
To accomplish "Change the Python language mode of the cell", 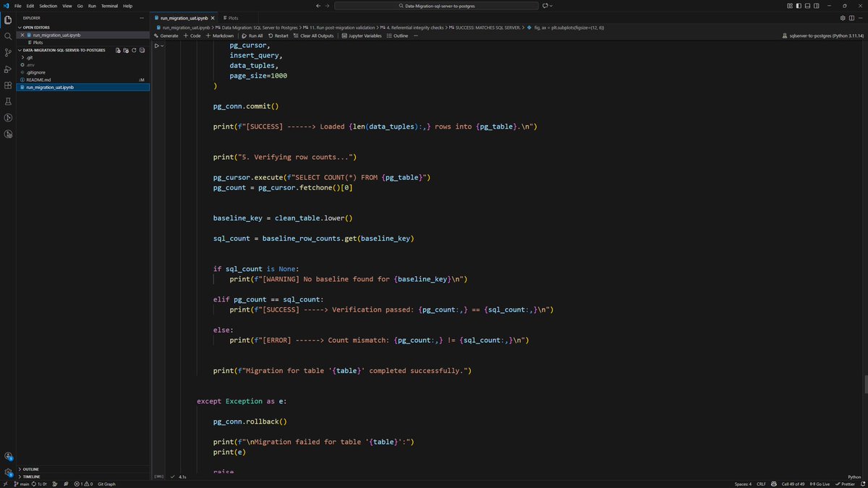I will (x=854, y=477).
